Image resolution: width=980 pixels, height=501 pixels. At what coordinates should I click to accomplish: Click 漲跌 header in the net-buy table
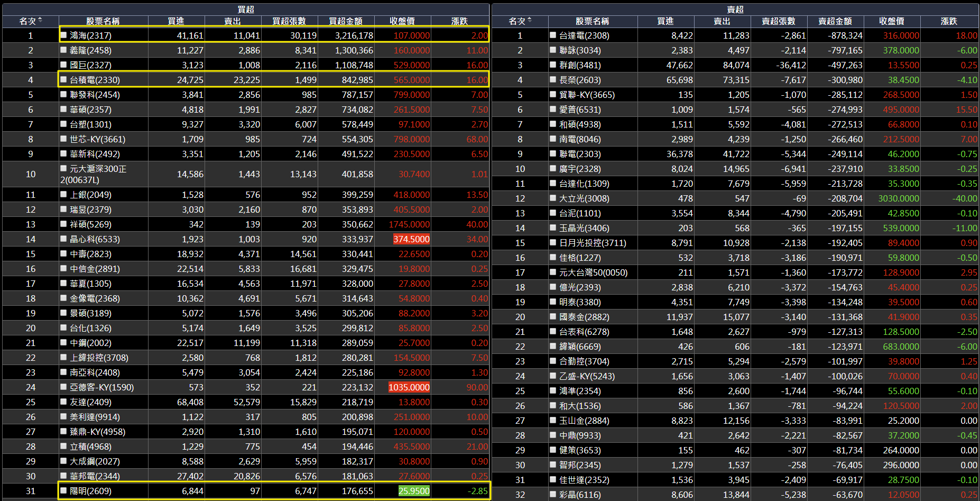(x=459, y=21)
